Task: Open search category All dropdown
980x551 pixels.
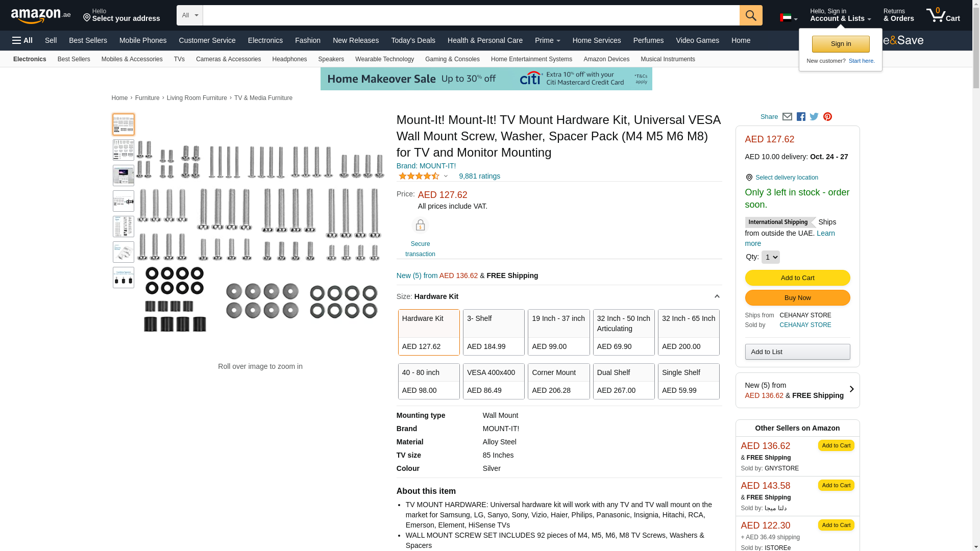Action: point(190,15)
